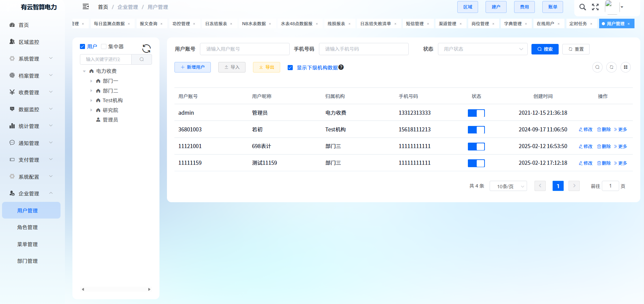Viewport: 644px width, 304px height.
Task: Open 角色管理 in the sidebar menu
Action: [28, 227]
